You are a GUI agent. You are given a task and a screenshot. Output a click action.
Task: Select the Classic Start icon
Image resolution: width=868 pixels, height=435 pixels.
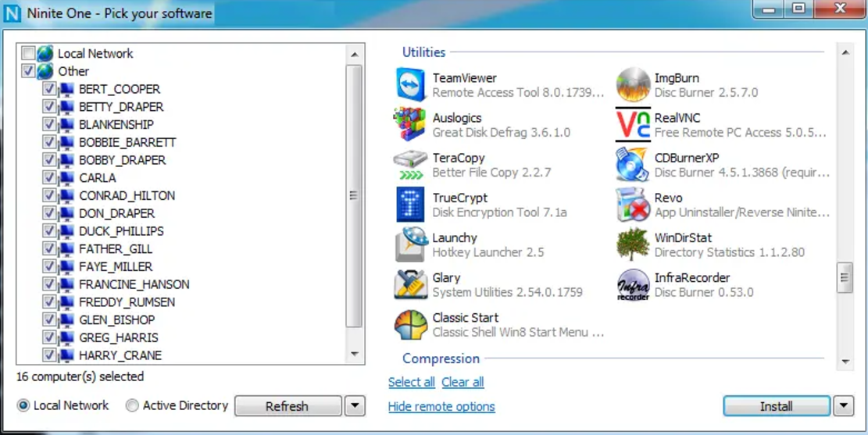point(411,324)
